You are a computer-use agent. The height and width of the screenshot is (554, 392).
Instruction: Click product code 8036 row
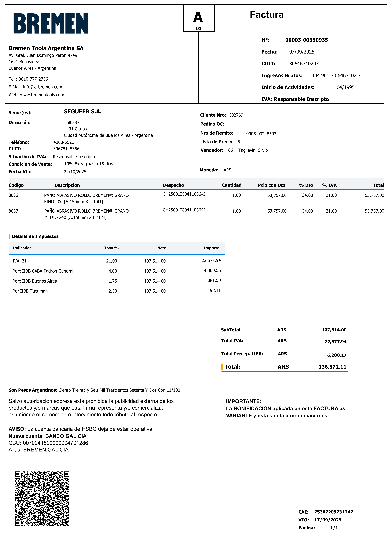(x=13, y=195)
